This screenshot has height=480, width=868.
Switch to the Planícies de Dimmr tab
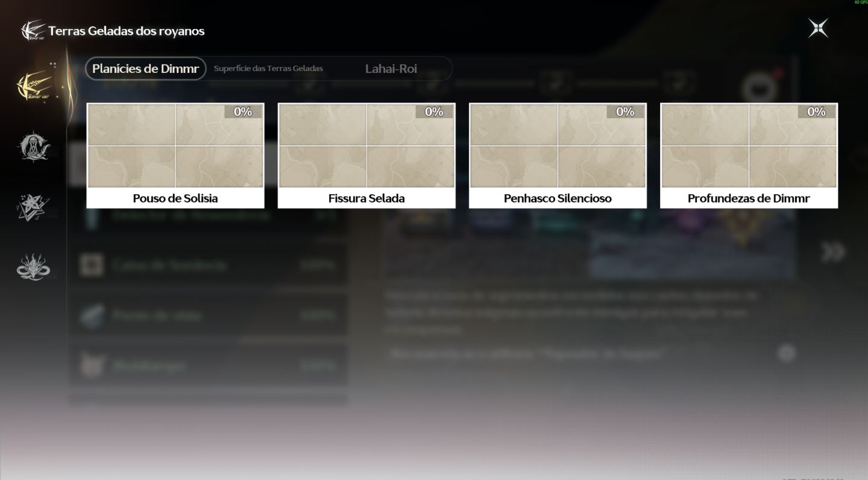145,69
